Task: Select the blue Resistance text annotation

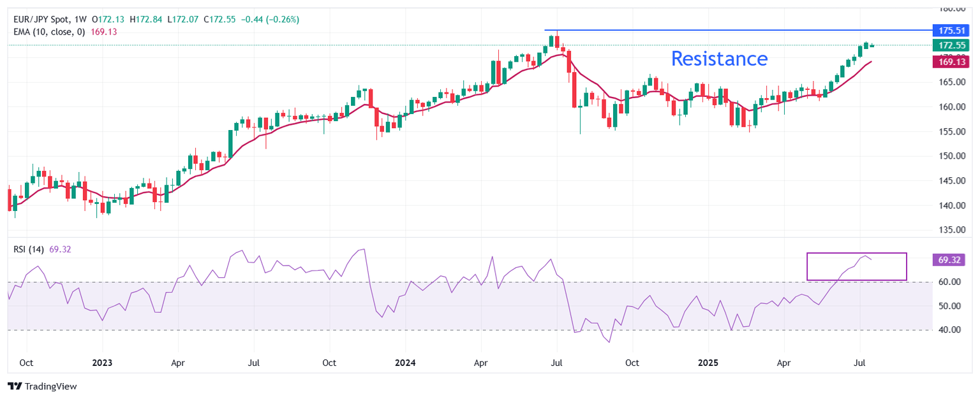Action: coord(719,59)
